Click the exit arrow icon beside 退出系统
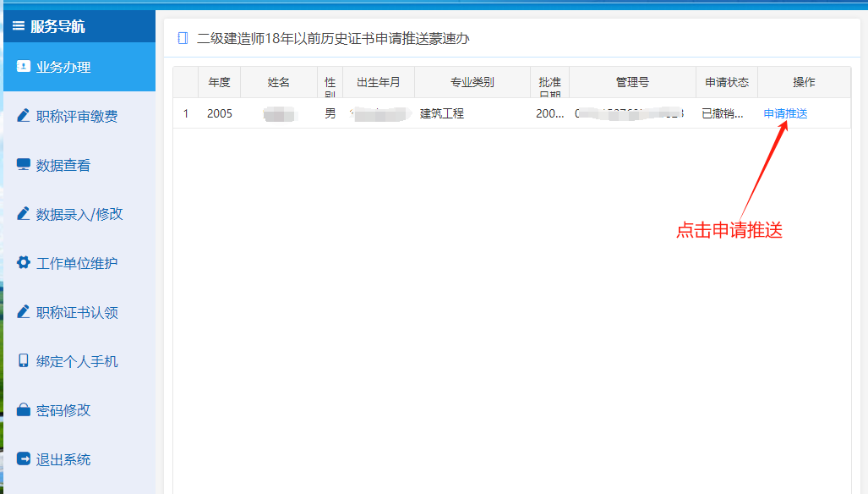Viewport: 868px width, 494px height. coord(24,459)
